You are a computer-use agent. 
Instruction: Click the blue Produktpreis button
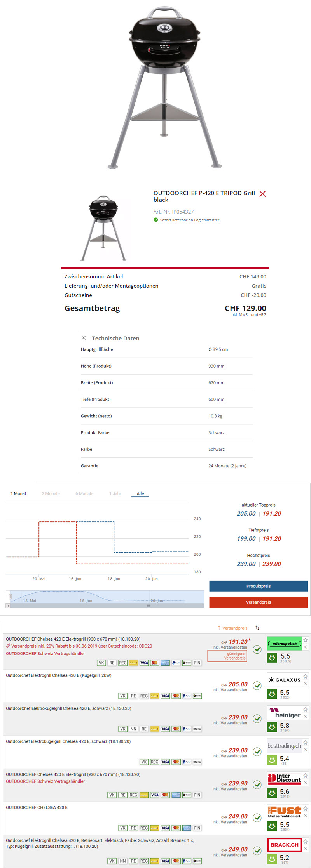pos(258,586)
